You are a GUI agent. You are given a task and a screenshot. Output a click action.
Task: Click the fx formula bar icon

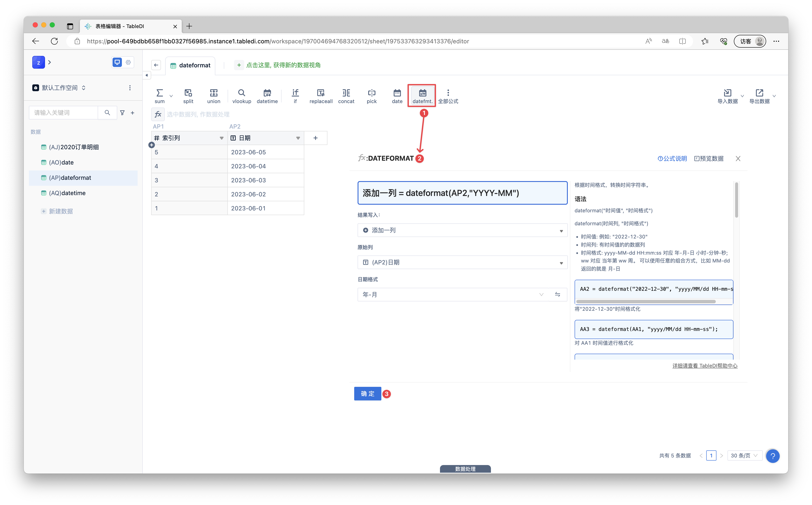tap(158, 114)
